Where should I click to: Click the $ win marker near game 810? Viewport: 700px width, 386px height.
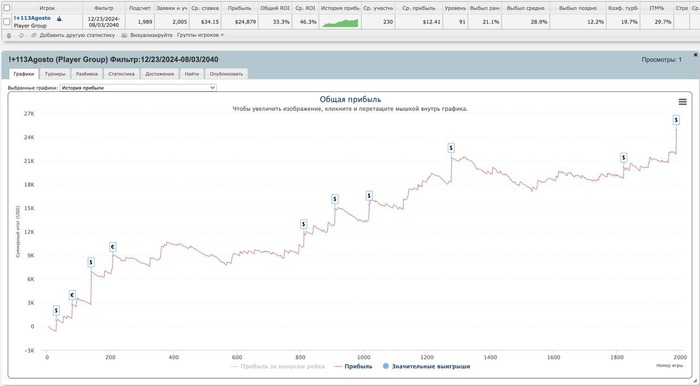(x=304, y=224)
